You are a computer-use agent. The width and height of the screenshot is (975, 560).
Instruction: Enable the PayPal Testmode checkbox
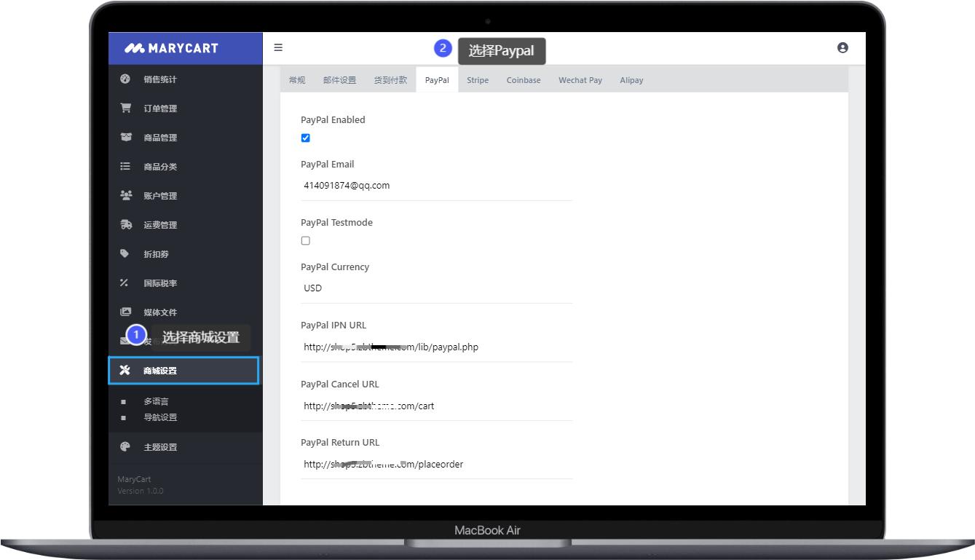306,241
